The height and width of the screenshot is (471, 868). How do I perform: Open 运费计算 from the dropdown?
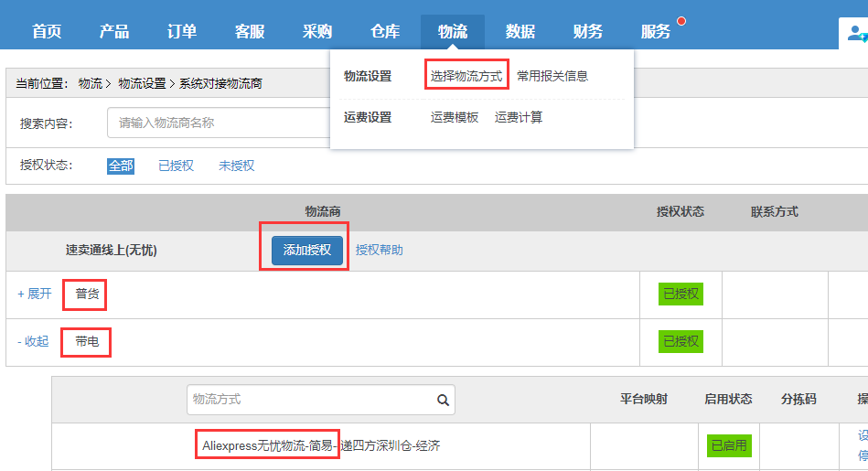[519, 117]
